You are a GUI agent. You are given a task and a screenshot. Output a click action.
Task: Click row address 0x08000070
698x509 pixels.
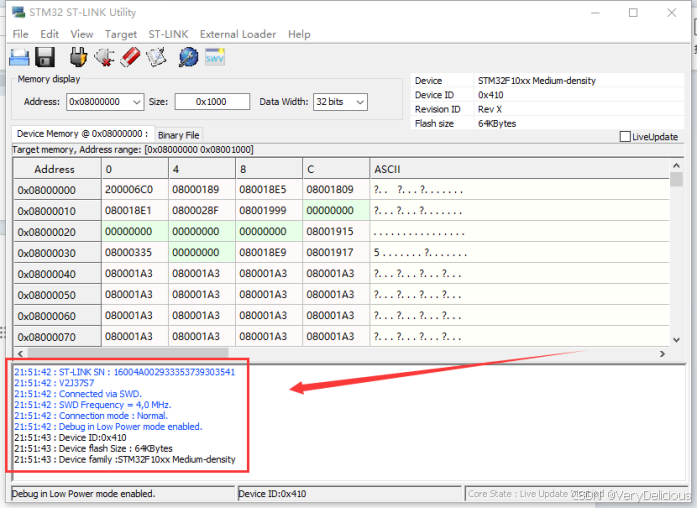click(x=57, y=337)
